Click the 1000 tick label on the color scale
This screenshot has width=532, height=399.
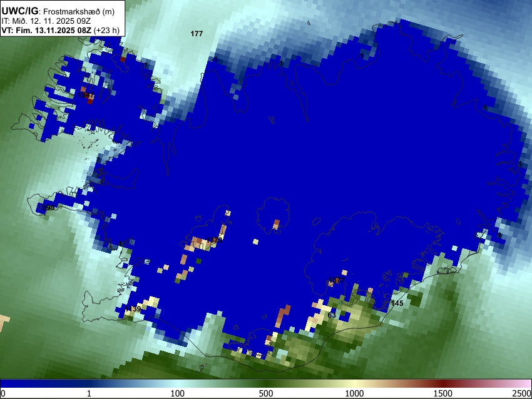(354, 393)
